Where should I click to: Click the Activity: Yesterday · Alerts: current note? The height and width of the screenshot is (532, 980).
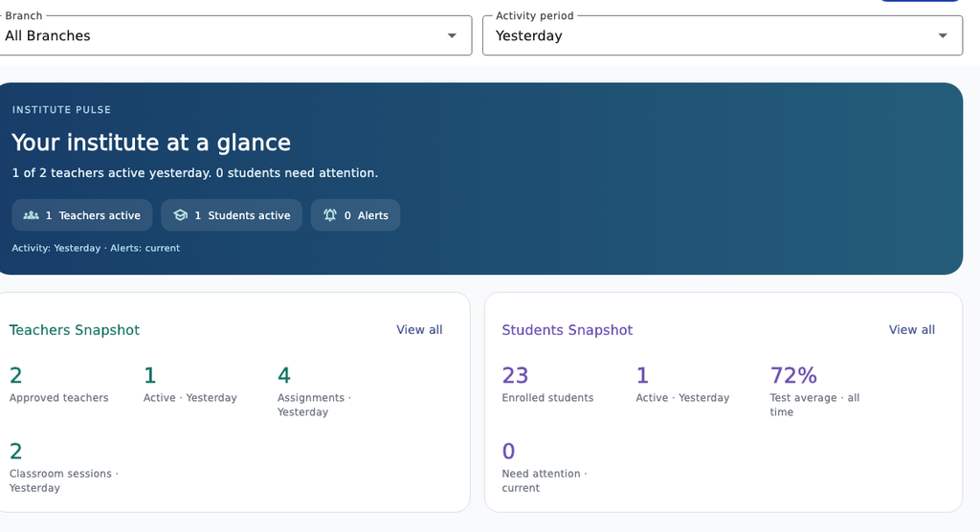point(96,248)
